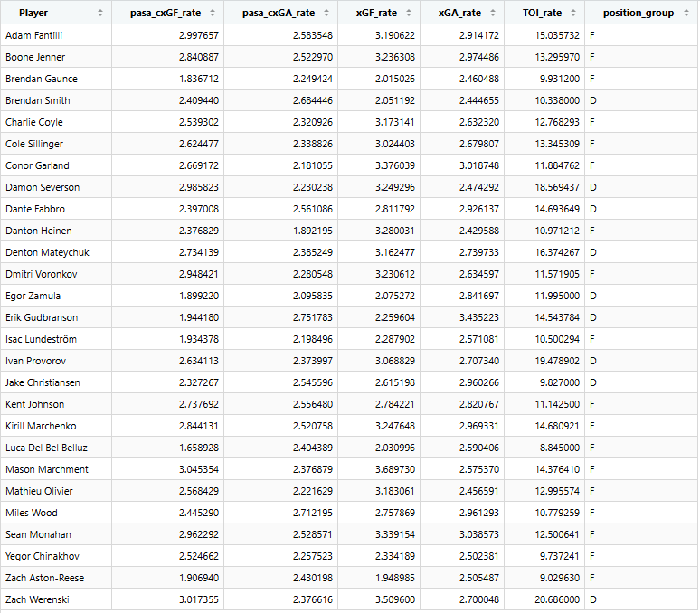Click the pasa_cxGA_rate header label
This screenshot has width=700, height=613.
(279, 13)
